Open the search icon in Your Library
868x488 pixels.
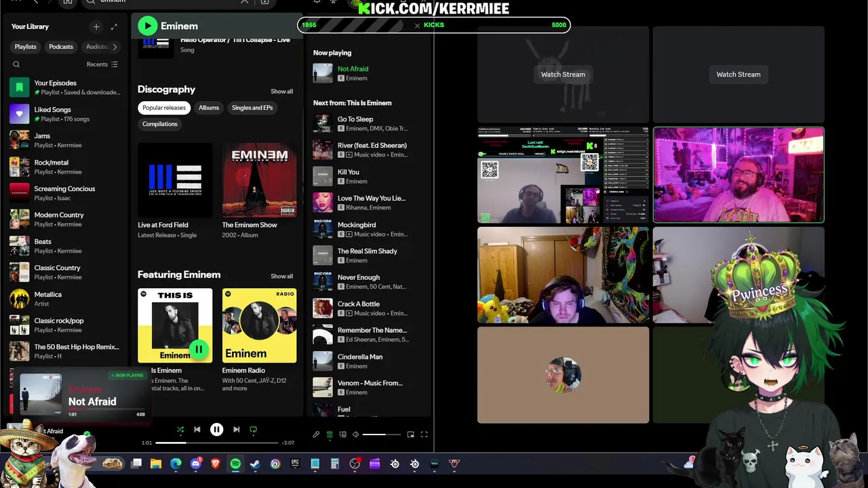pyautogui.click(x=16, y=64)
